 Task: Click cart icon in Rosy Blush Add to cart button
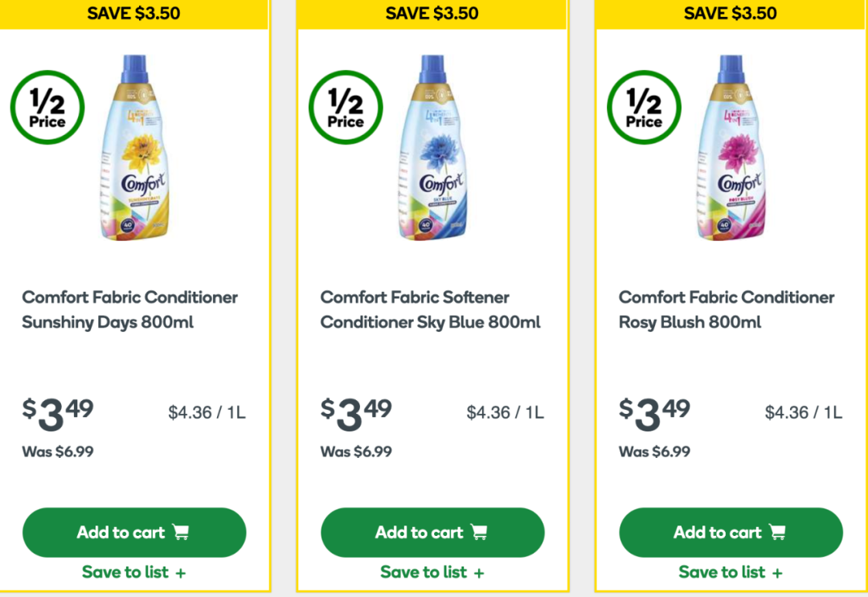pos(778,532)
